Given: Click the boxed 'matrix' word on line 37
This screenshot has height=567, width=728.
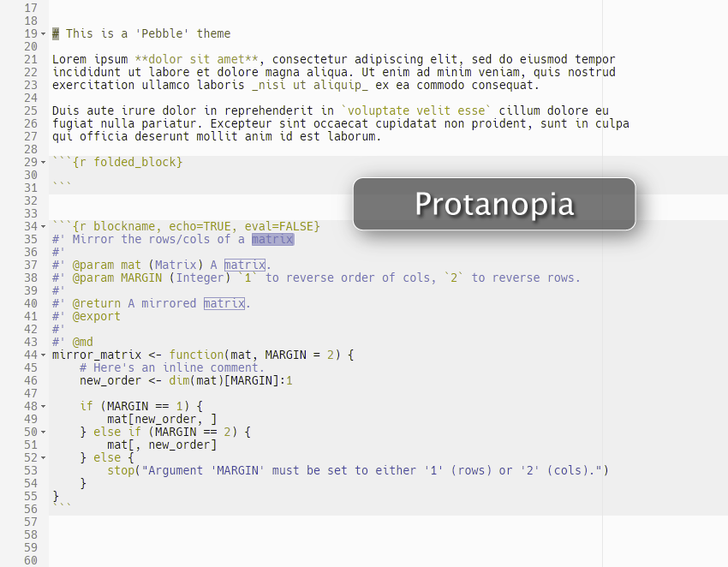Looking at the screenshot, I should point(245,266).
